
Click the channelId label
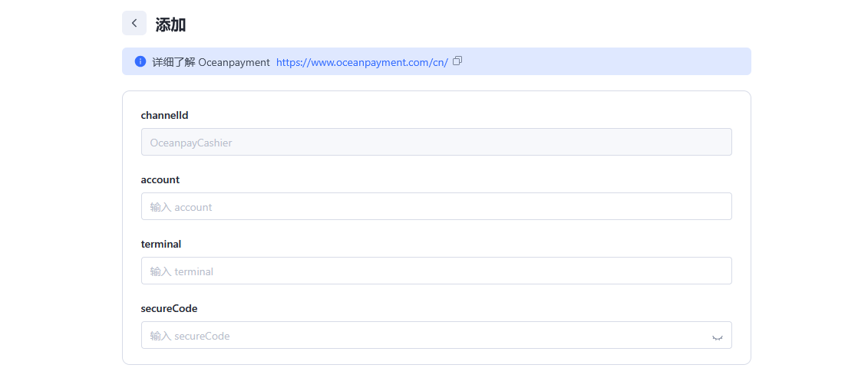point(164,116)
